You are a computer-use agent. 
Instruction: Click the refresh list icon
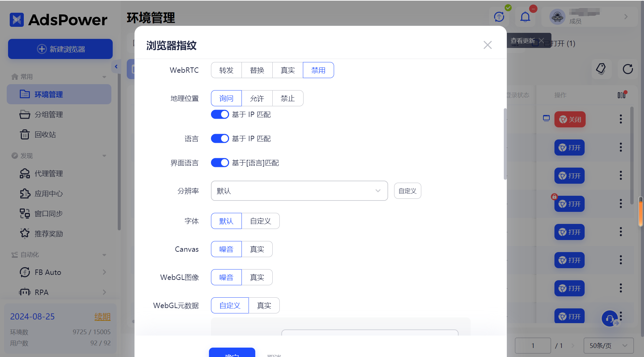click(x=628, y=69)
